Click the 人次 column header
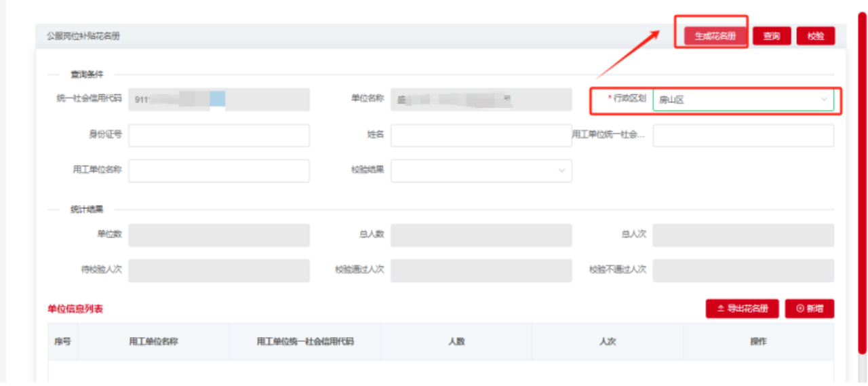 pyautogui.click(x=607, y=341)
